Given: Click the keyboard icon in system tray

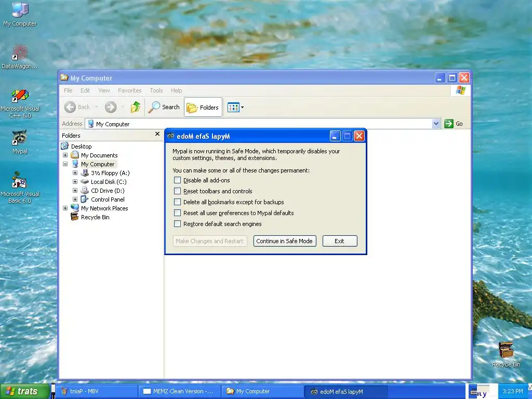Looking at the screenshot, I should [473, 392].
